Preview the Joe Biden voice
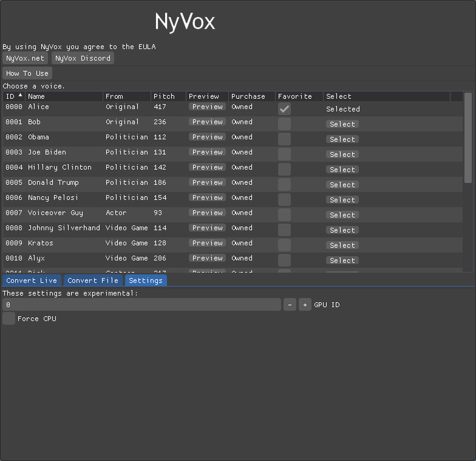The height and width of the screenshot is (461, 476). 208,152
